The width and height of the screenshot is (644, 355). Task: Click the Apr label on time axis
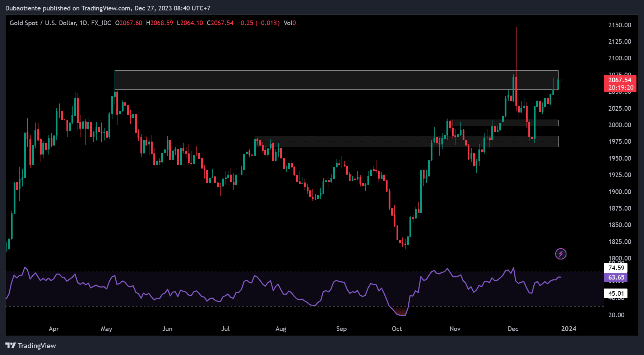point(54,329)
